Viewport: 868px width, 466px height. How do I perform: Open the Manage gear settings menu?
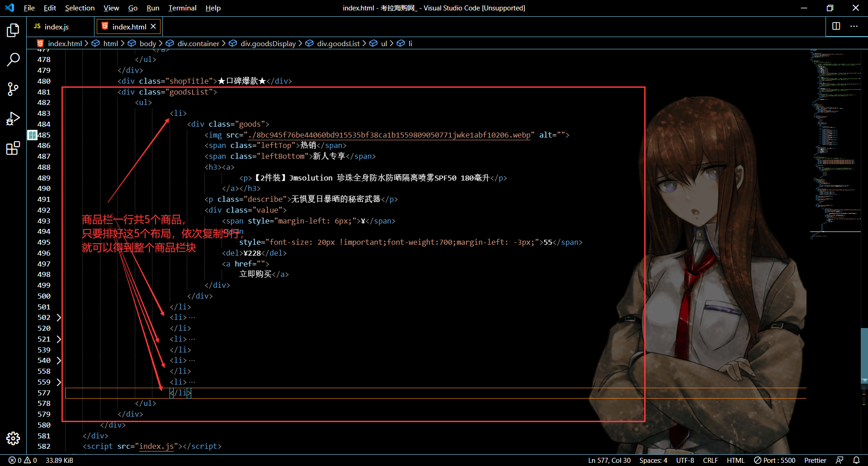(13, 438)
